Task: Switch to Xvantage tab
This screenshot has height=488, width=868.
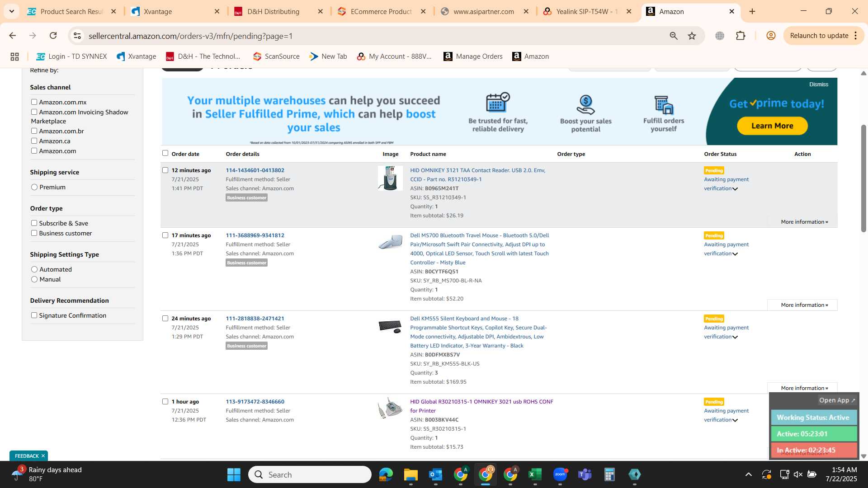Action: click(x=175, y=11)
